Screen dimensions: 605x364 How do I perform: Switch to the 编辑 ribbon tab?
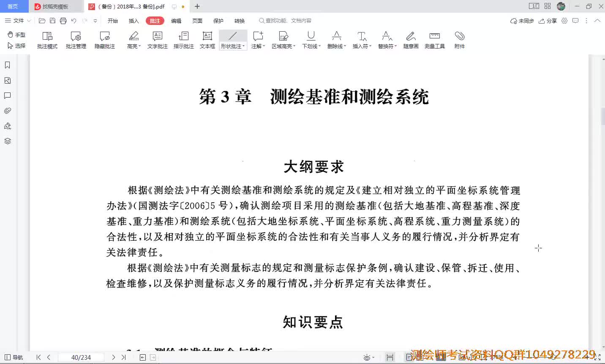click(x=176, y=21)
